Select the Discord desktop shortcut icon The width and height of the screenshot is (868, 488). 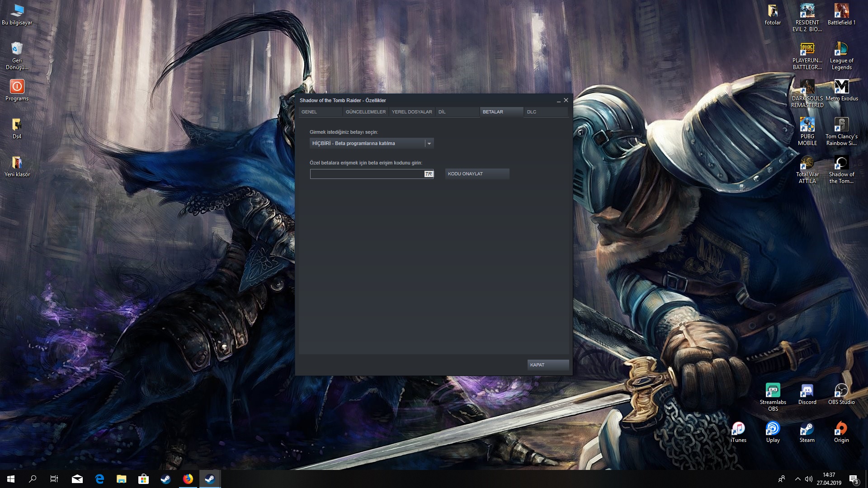[807, 394]
